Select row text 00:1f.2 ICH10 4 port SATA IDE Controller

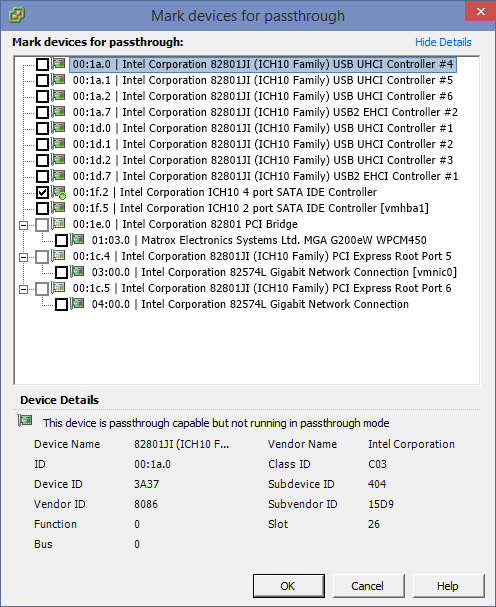pos(225,192)
